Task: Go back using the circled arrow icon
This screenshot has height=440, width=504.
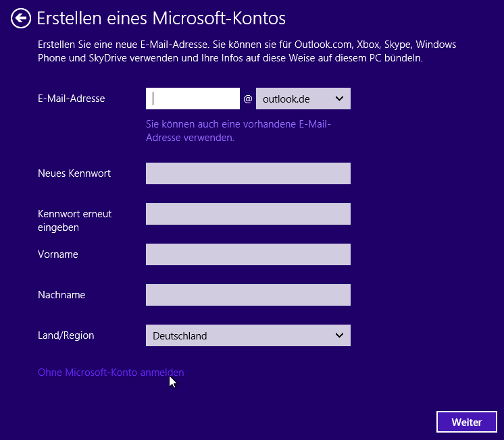Action: coord(21,18)
